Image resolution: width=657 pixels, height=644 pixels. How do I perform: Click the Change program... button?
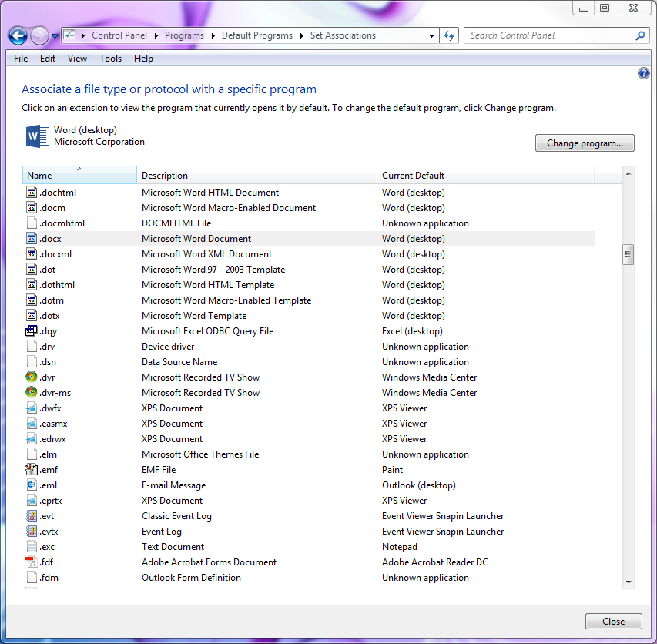[585, 143]
